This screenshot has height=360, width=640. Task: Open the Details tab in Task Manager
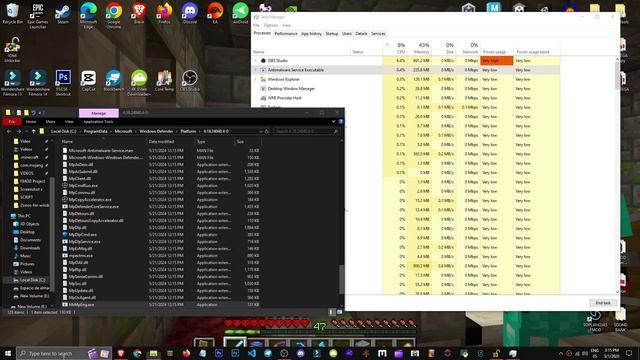point(361,33)
